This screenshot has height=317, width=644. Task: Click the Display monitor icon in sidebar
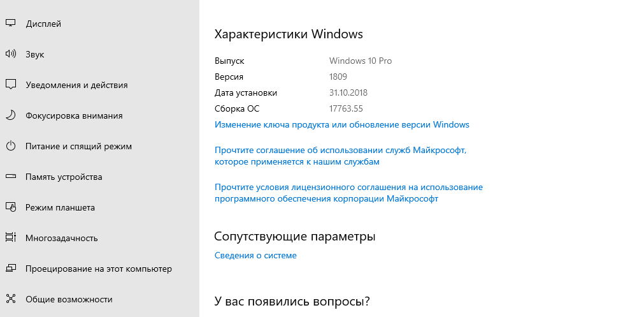click(x=10, y=24)
